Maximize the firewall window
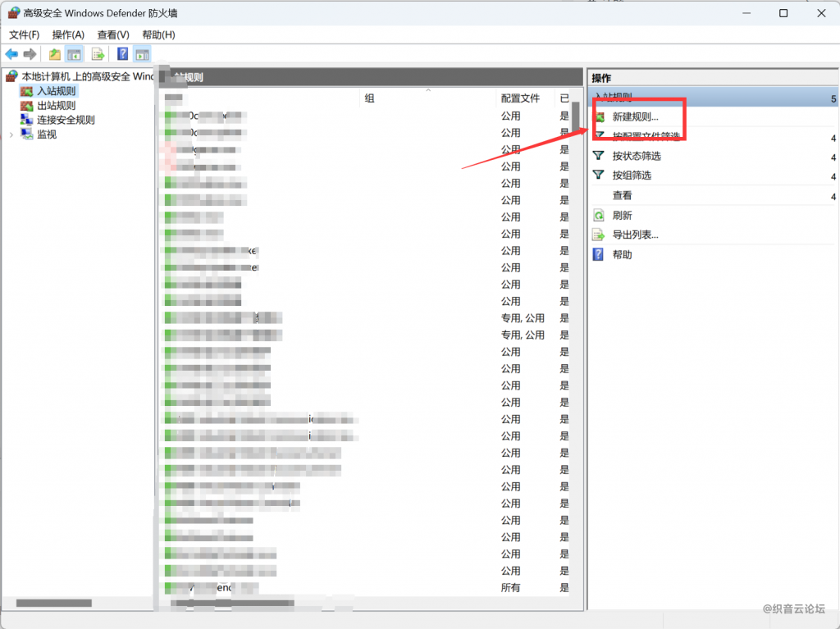 click(783, 13)
